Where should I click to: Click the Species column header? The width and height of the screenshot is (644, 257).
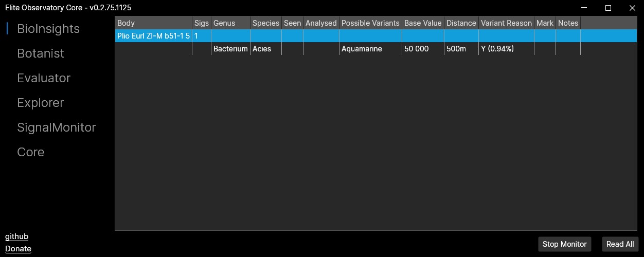(x=266, y=23)
